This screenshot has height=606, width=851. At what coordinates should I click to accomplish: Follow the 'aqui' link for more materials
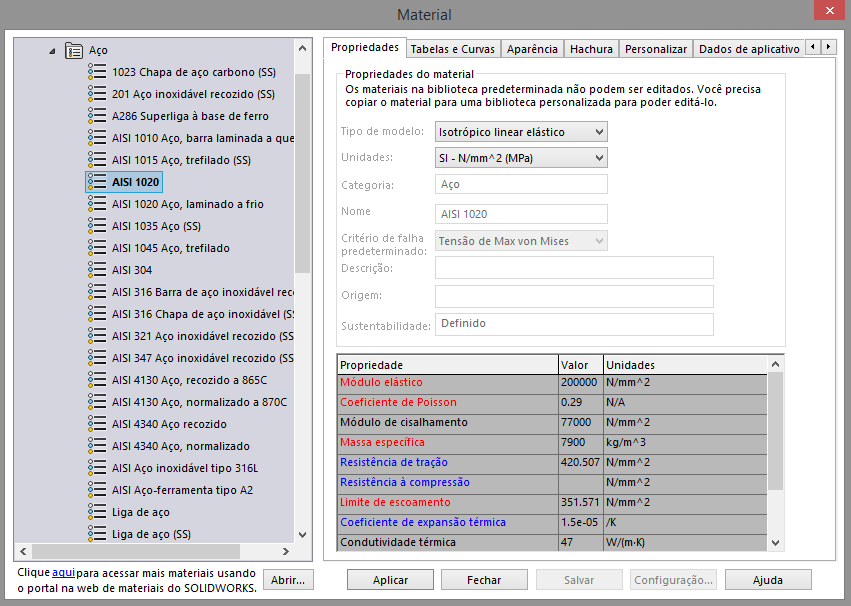point(63,573)
